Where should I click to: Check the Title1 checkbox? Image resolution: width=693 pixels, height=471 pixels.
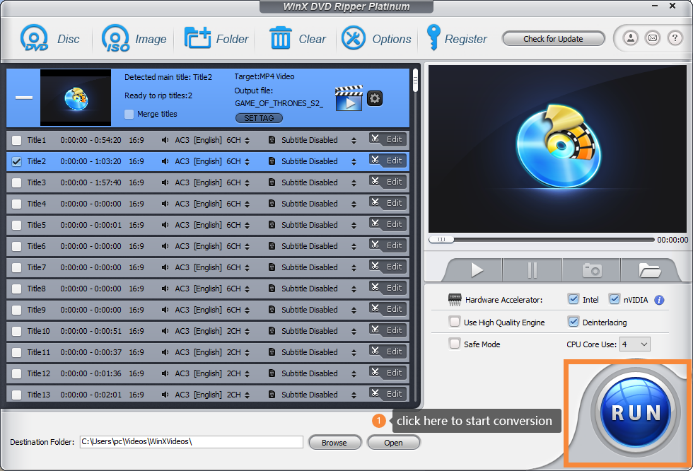[x=16, y=141]
